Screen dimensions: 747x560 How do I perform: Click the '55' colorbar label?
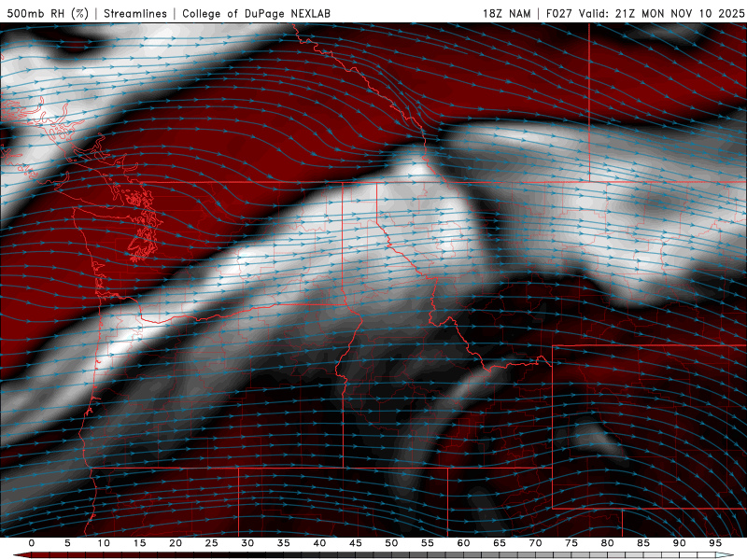[428, 543]
